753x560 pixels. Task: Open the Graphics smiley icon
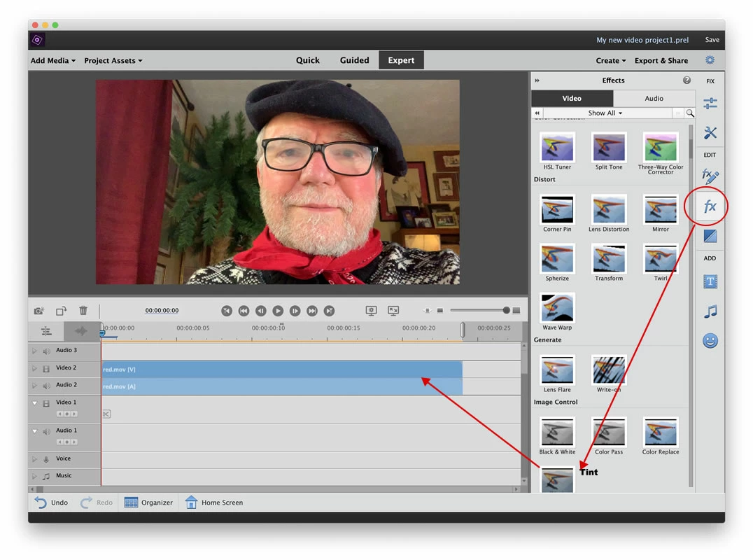click(x=710, y=340)
